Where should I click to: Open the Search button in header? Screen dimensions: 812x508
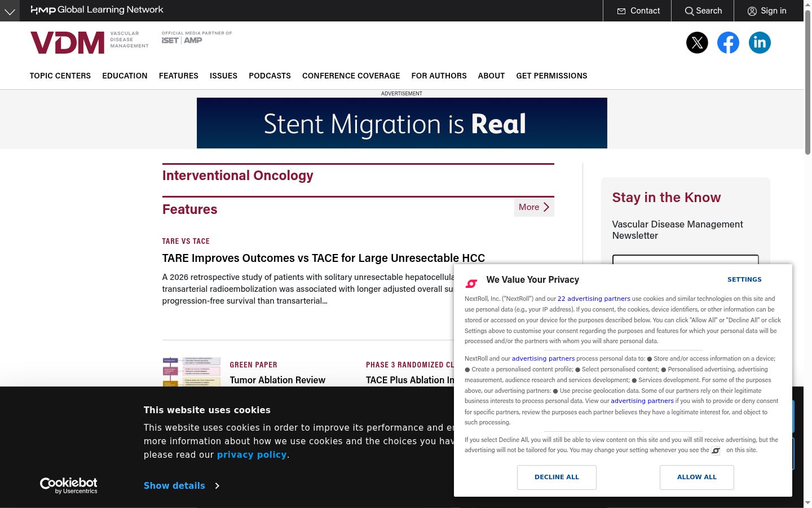pyautogui.click(x=703, y=11)
